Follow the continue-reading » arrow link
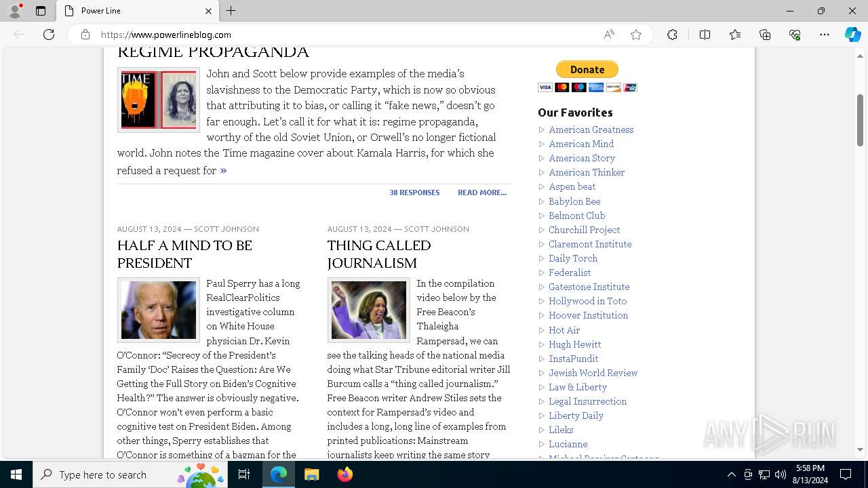 pyautogui.click(x=223, y=171)
